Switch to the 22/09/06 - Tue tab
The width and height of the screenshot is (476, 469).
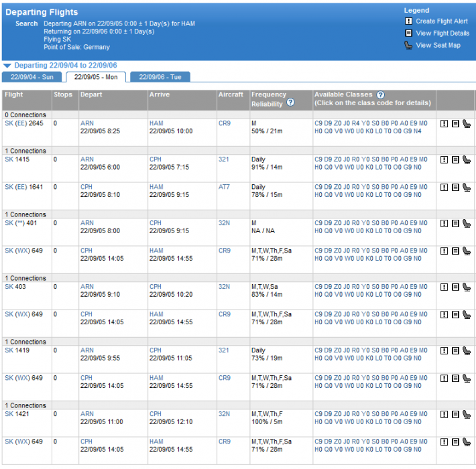[160, 77]
